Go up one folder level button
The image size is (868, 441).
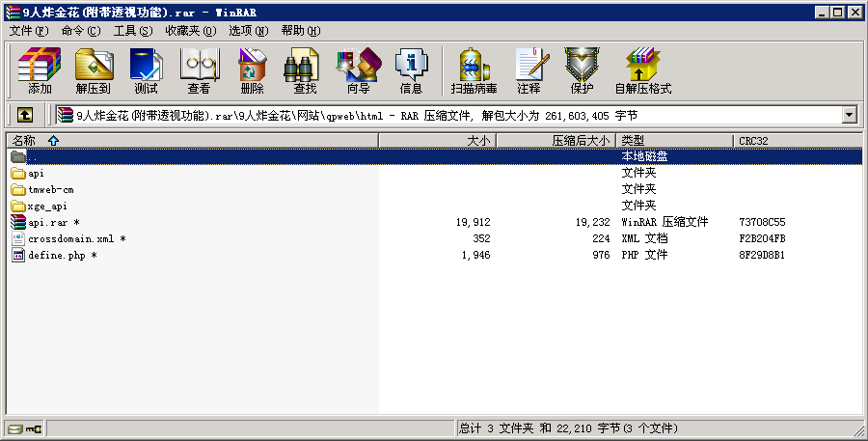pos(25,115)
